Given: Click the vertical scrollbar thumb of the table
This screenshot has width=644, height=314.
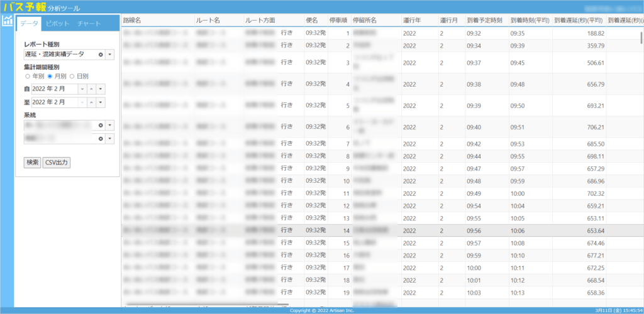Looking at the screenshot, I should (x=641, y=38).
